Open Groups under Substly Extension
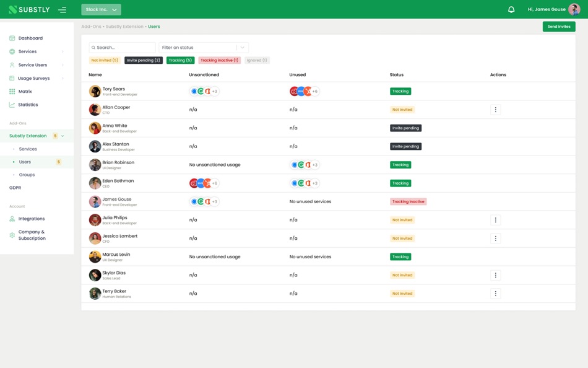The height and width of the screenshot is (368, 588). (x=27, y=175)
